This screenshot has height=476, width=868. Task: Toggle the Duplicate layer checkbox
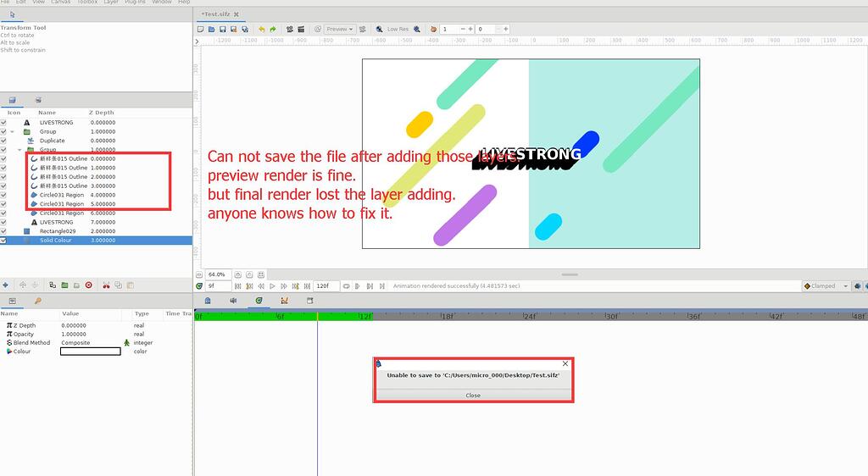[4, 141]
